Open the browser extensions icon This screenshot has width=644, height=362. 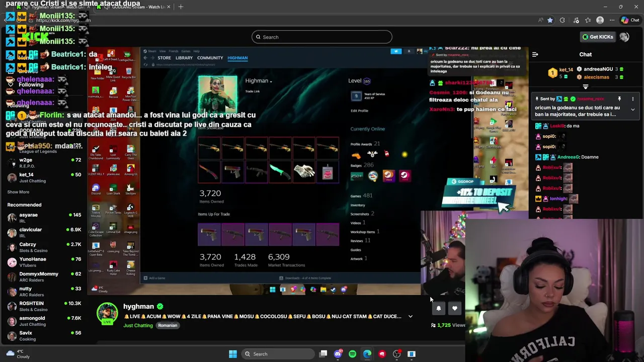[562, 20]
